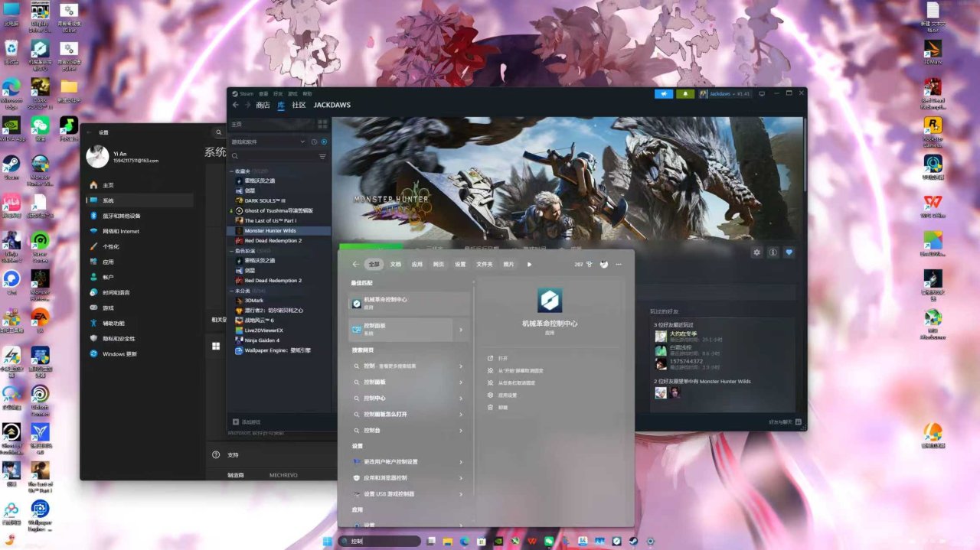Open 个性化 in Settings window
The height and width of the screenshot is (550, 980).
(139, 246)
